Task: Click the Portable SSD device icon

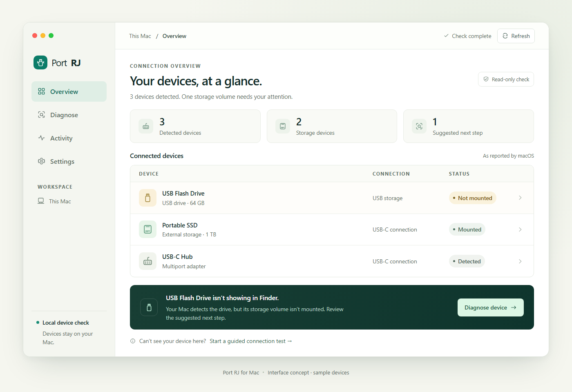Action: pyautogui.click(x=147, y=229)
